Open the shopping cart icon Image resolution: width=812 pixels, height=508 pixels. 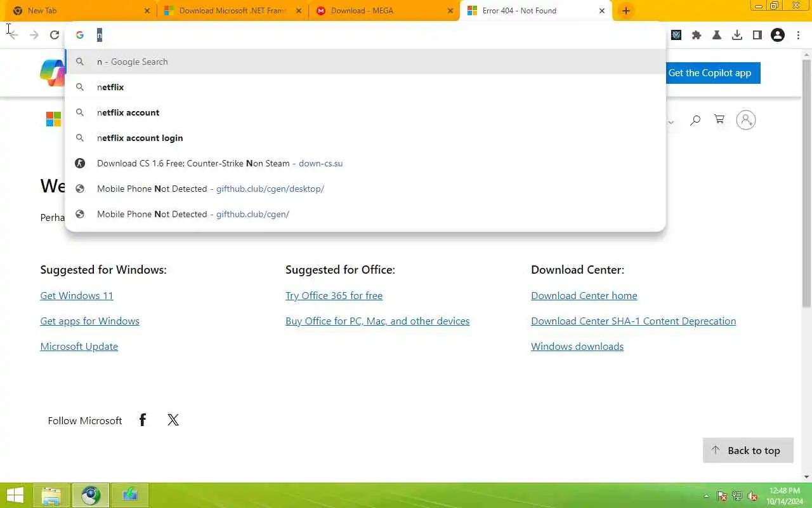719,119
